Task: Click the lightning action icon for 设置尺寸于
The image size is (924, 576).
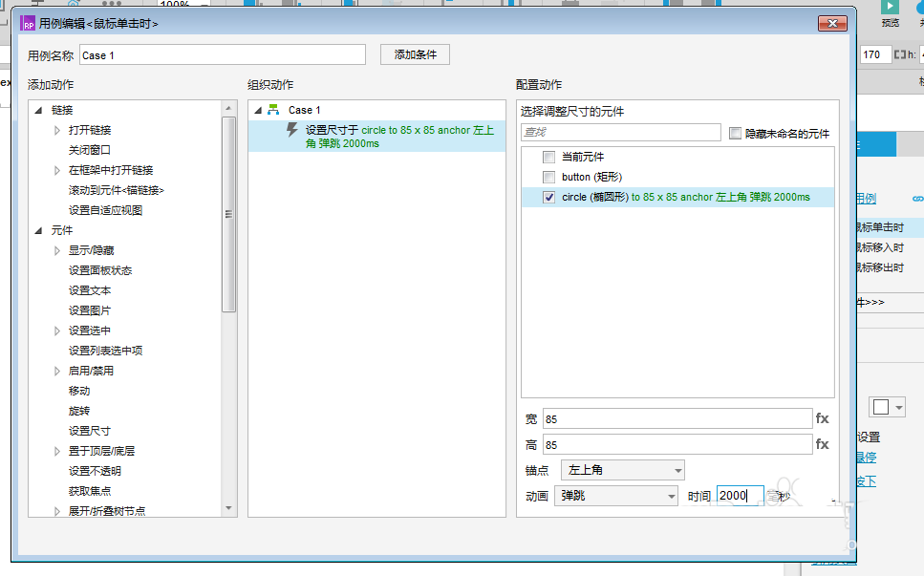Action: pyautogui.click(x=292, y=130)
